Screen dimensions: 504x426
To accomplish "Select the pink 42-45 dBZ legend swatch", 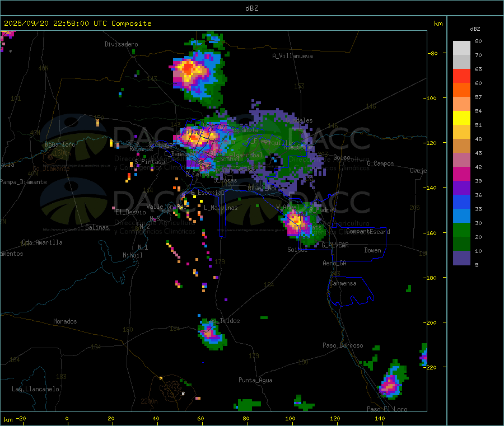I will pyautogui.click(x=461, y=160).
